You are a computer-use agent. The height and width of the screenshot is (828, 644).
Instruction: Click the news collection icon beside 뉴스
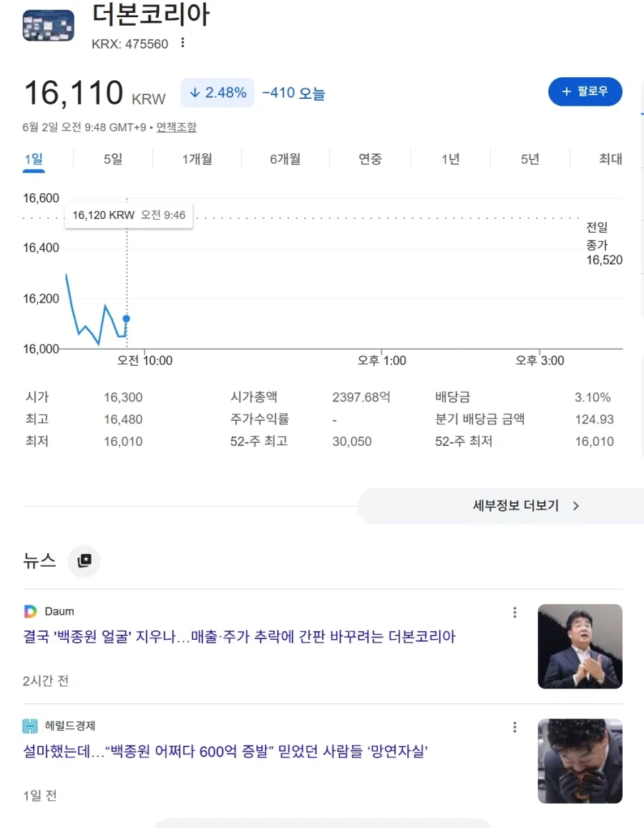pos(84,561)
